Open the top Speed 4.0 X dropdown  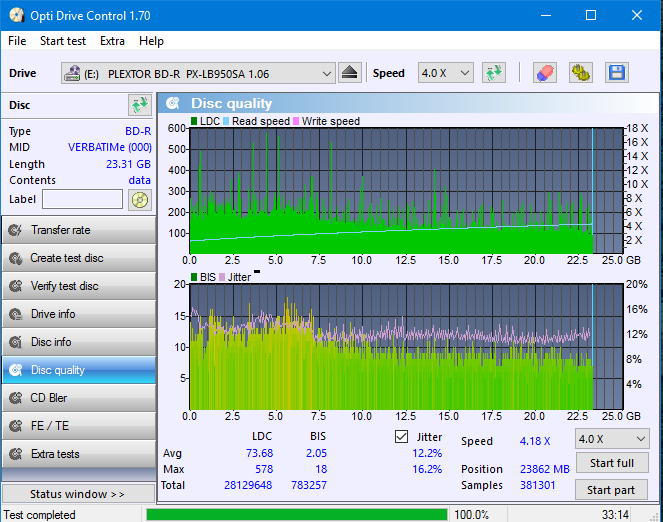coord(446,73)
